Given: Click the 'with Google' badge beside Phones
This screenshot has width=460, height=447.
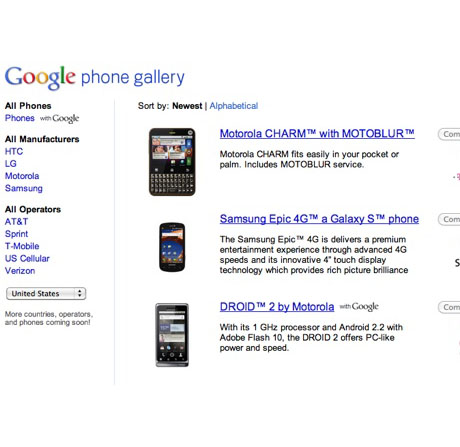Looking at the screenshot, I should coord(60,119).
